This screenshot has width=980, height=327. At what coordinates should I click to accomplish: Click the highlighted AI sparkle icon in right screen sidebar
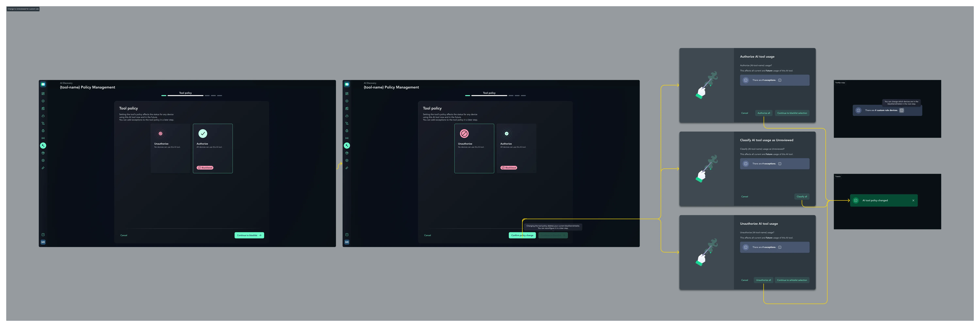(347, 146)
